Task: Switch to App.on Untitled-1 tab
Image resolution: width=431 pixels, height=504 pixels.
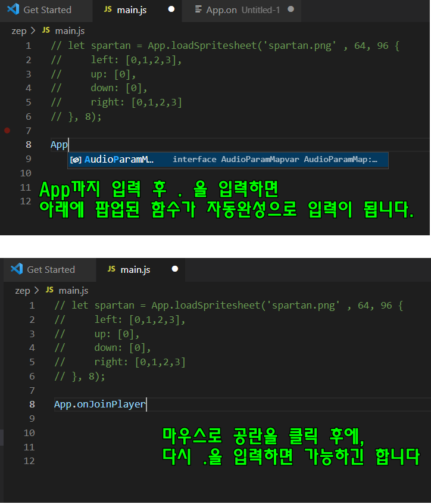Action: (242, 11)
